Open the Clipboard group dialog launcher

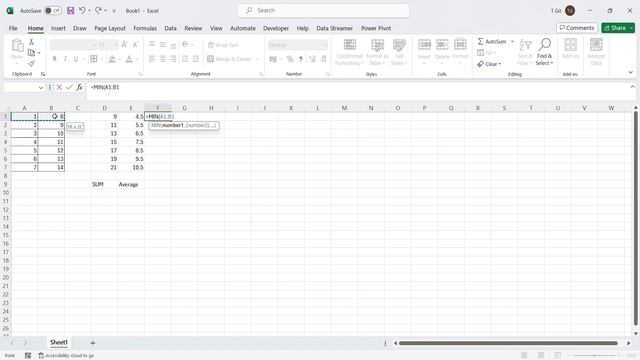[43, 74]
